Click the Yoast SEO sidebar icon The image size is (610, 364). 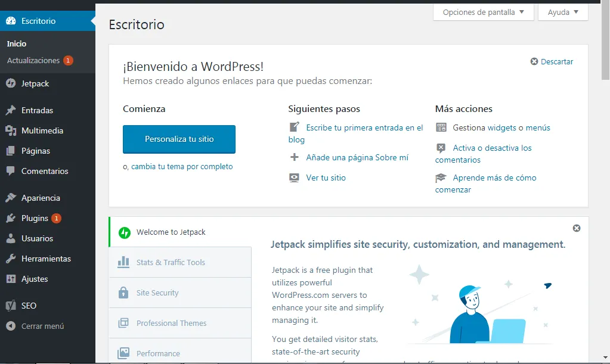point(11,306)
